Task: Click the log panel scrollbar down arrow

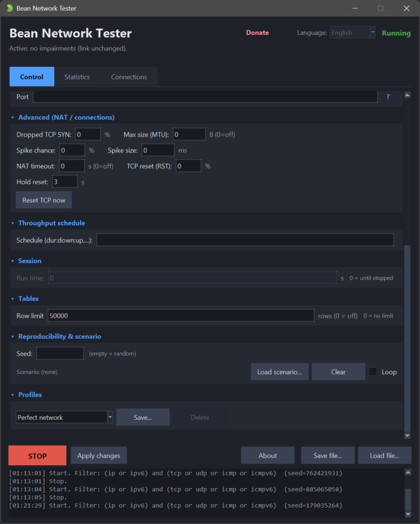Action: [x=408, y=514]
